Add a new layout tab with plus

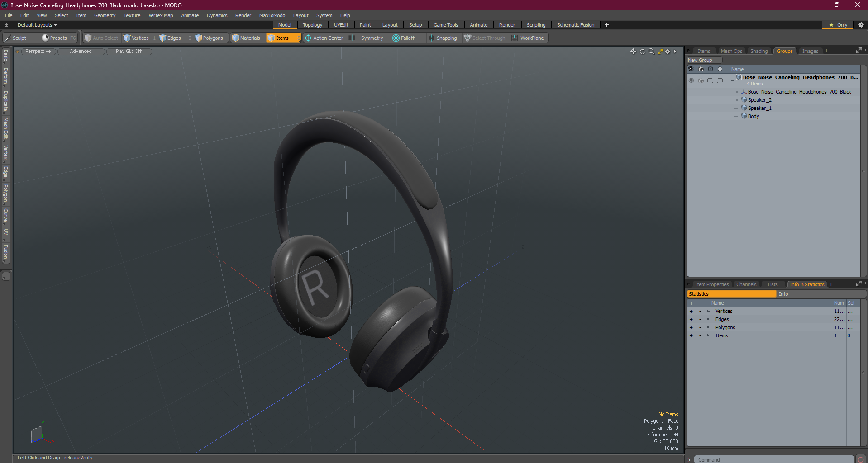[607, 25]
